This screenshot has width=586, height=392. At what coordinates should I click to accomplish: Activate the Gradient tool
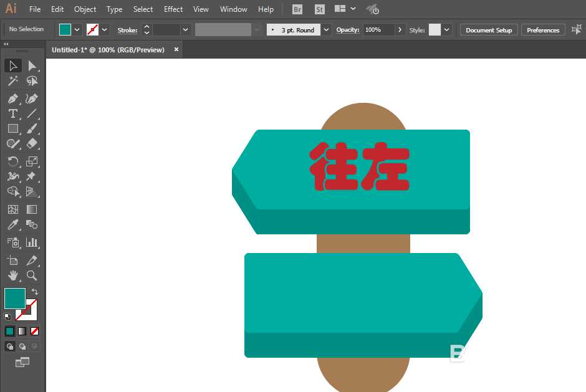[33, 208]
